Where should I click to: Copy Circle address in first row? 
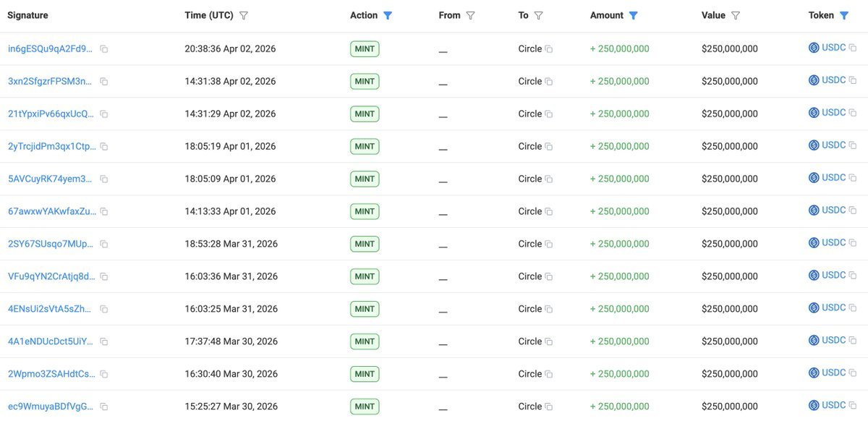coord(549,49)
